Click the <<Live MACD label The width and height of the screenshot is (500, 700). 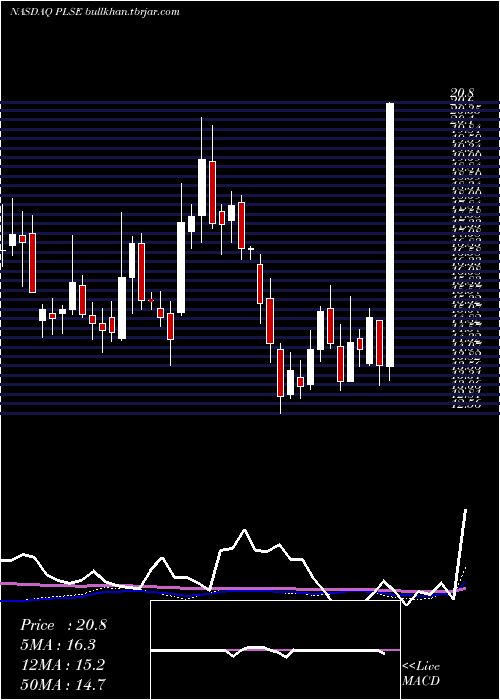pyautogui.click(x=421, y=673)
